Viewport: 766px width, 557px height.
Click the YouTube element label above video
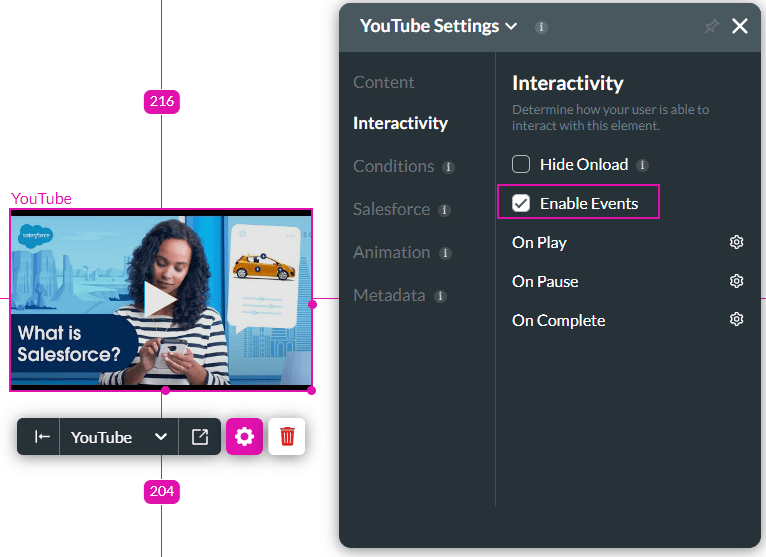tap(41, 198)
